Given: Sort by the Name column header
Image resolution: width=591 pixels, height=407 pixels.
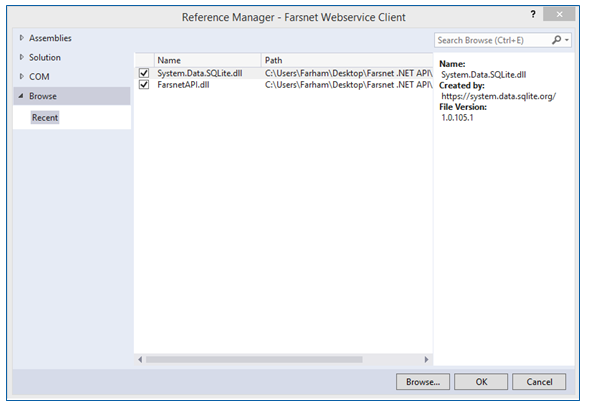Looking at the screenshot, I should 207,60.
